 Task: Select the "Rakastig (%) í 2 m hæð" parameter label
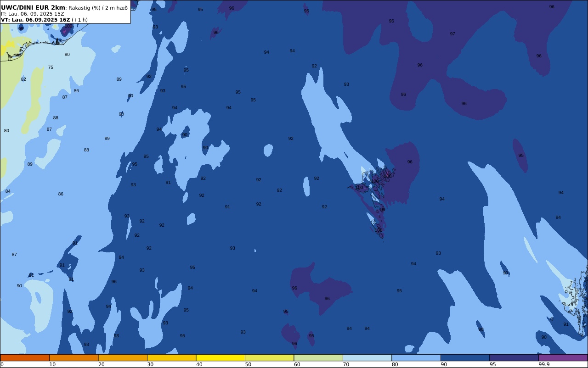(x=98, y=8)
